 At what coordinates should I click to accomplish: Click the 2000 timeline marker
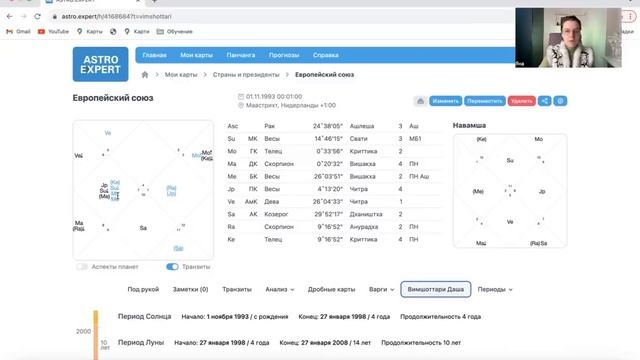tap(83, 331)
